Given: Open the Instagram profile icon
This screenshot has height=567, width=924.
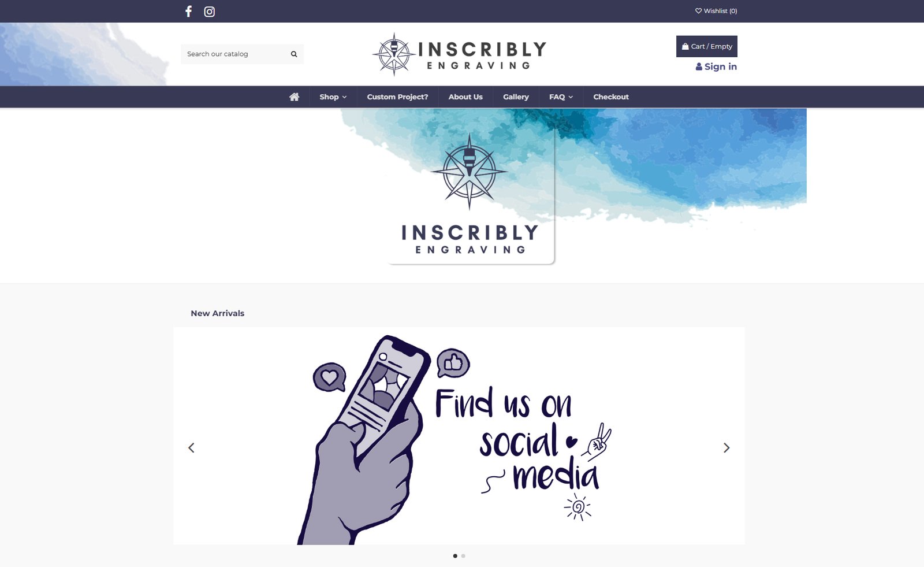Looking at the screenshot, I should coord(210,12).
